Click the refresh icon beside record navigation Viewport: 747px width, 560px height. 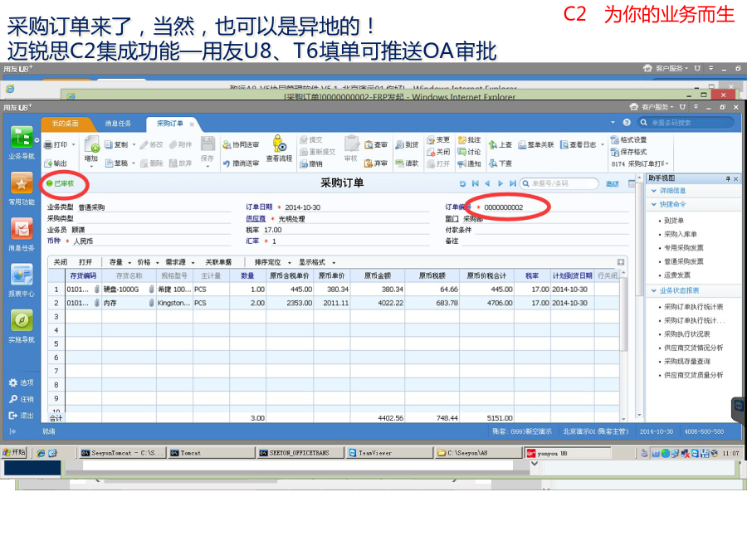pyautogui.click(x=462, y=183)
